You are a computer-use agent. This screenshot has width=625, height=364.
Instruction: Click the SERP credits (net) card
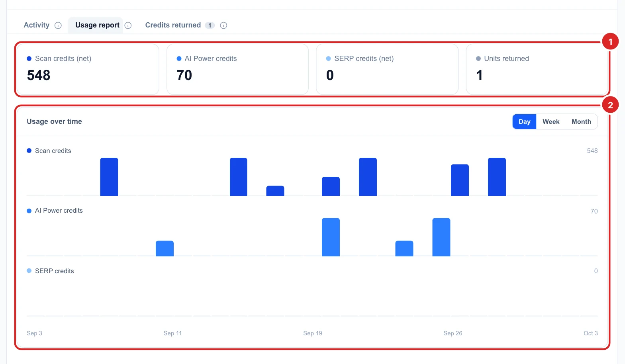click(x=387, y=69)
